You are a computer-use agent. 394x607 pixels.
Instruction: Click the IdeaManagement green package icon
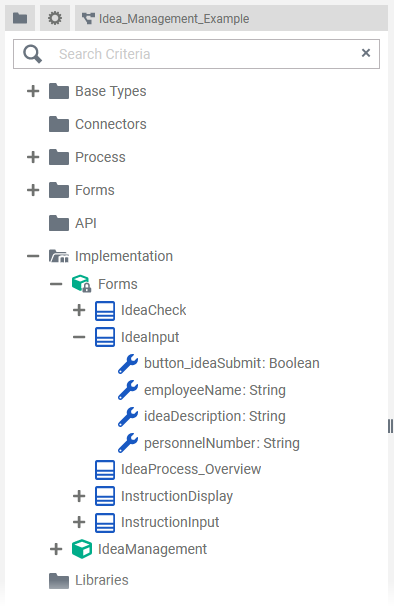point(82,549)
